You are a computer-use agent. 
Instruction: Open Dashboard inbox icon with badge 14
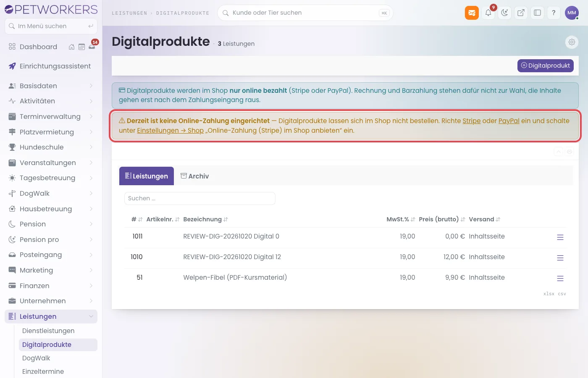coord(92,47)
